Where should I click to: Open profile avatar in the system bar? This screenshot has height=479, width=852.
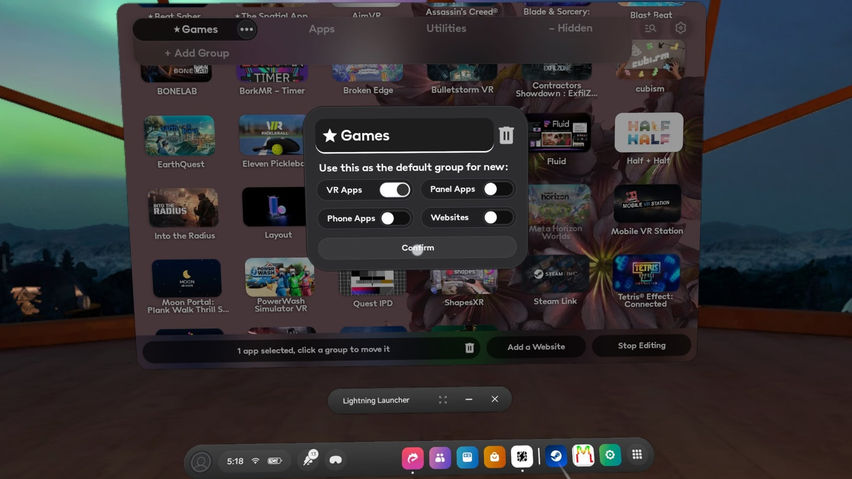click(201, 461)
